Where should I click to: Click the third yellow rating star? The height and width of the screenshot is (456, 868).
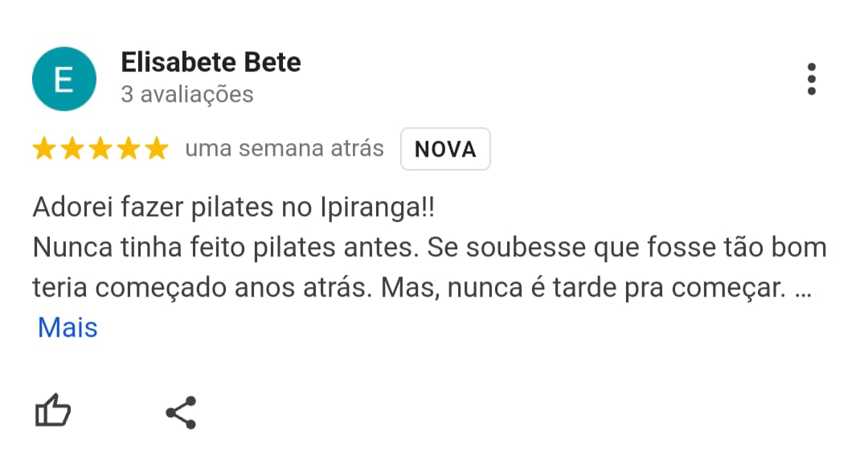pyautogui.click(x=100, y=149)
